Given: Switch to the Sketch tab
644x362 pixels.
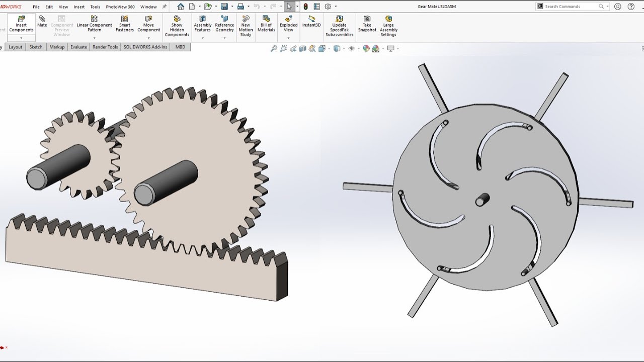Looking at the screenshot, I should (x=36, y=47).
